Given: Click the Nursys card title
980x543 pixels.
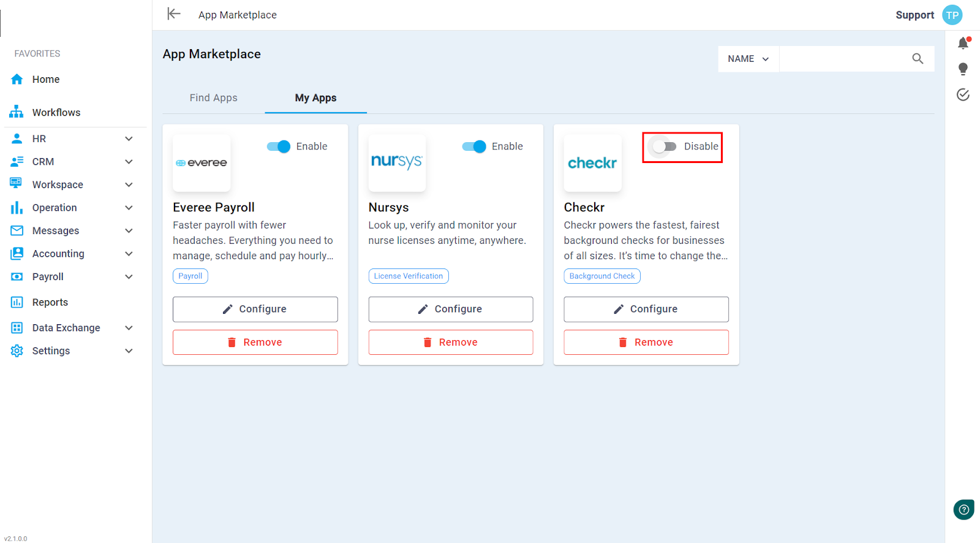Looking at the screenshot, I should pos(389,208).
